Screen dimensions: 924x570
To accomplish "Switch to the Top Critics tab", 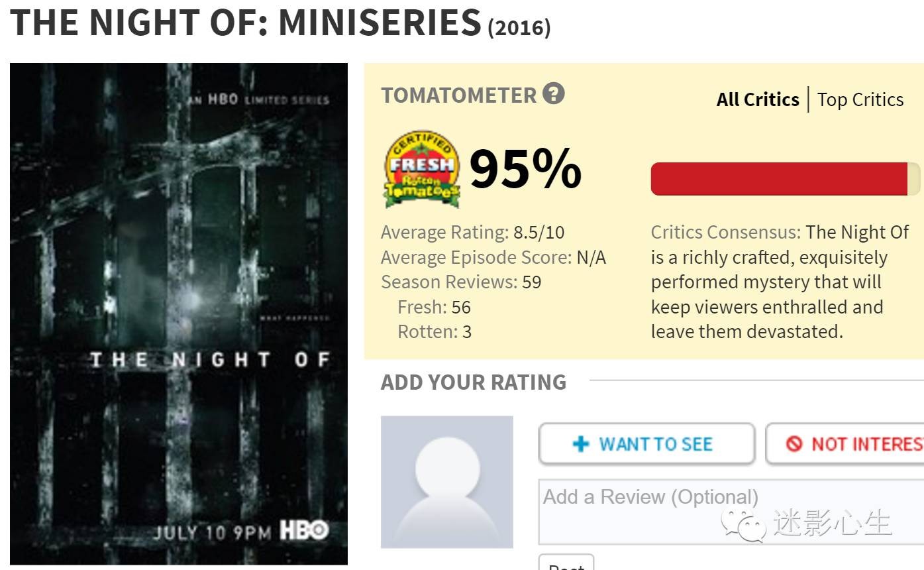I will click(x=860, y=99).
